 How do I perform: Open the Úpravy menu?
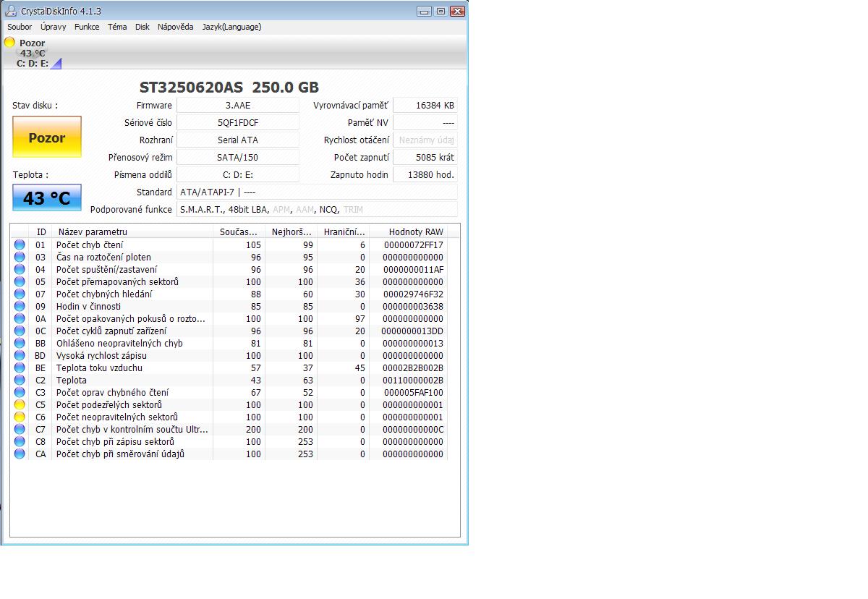coord(54,27)
